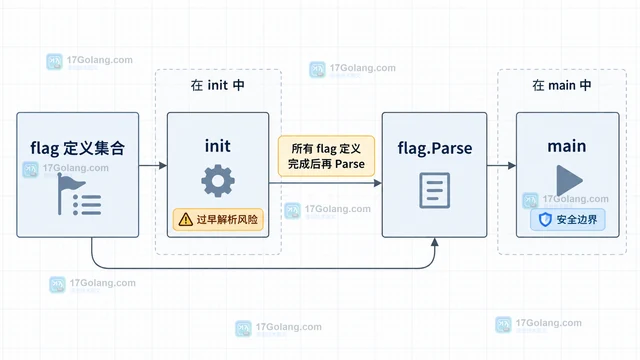Click the gear icon under init
640x360 pixels.
click(218, 181)
